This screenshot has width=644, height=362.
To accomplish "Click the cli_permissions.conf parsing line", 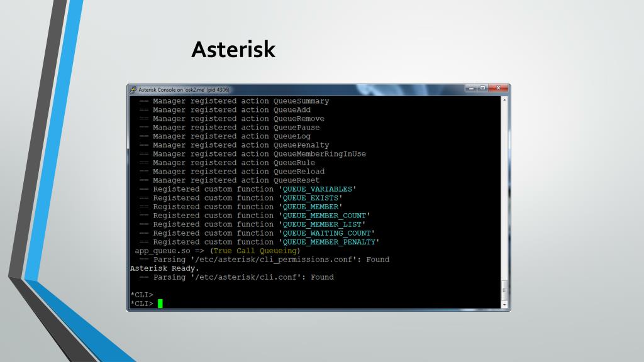I will 264,260.
